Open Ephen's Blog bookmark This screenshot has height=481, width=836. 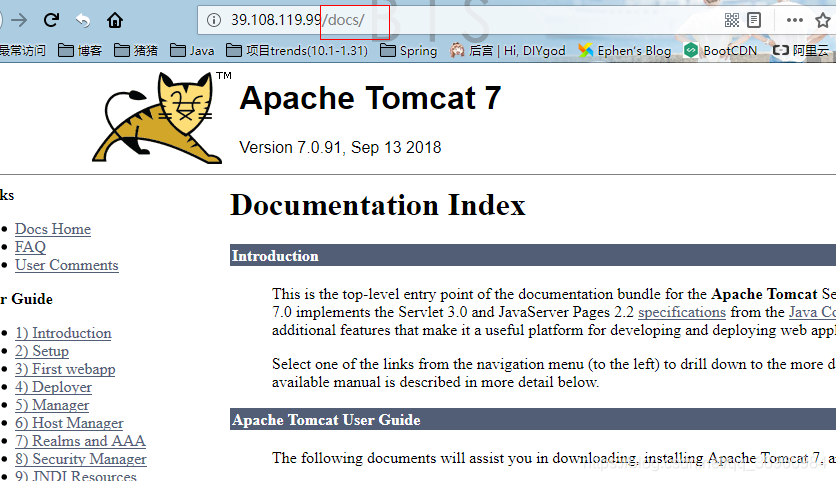click(624, 51)
